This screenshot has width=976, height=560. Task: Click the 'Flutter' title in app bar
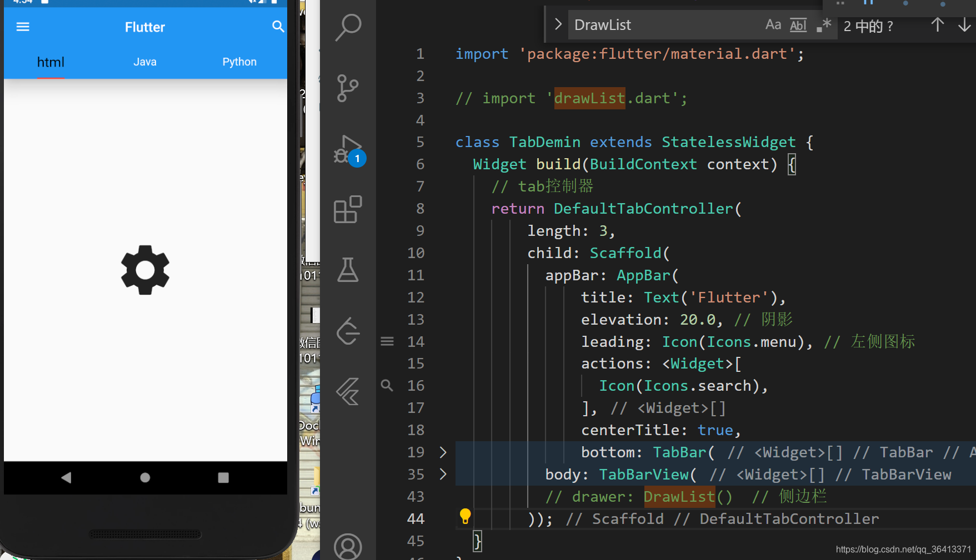(x=145, y=27)
